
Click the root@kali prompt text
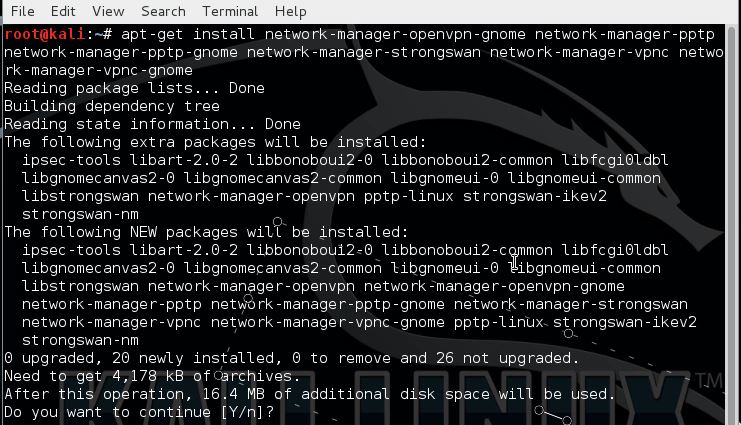pyautogui.click(x=45, y=34)
